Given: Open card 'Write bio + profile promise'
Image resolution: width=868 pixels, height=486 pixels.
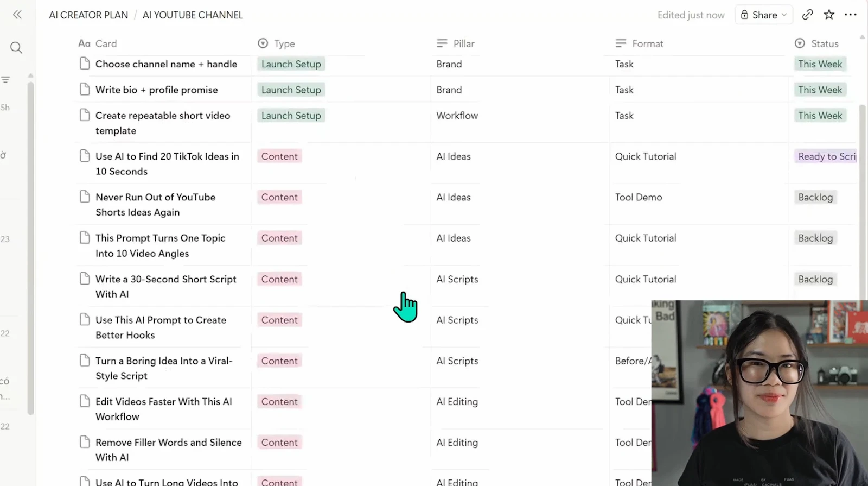Looking at the screenshot, I should tap(157, 90).
